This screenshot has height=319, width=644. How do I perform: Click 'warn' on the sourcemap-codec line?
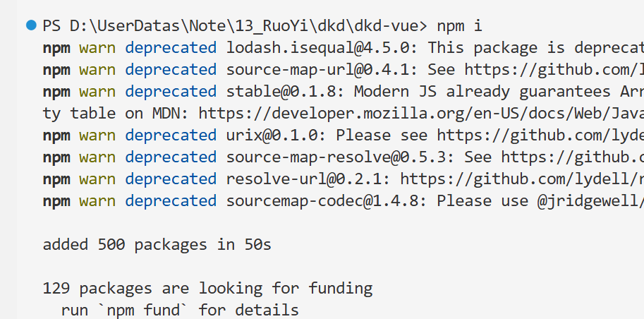pos(97,201)
